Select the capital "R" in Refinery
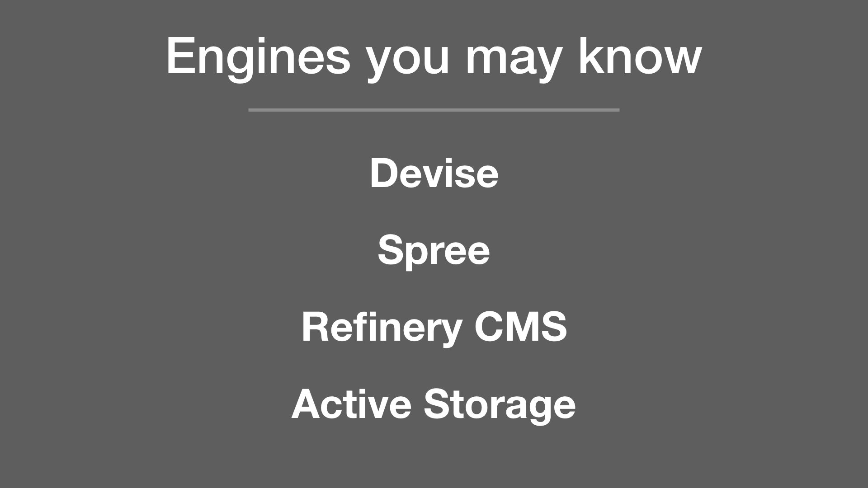868x488 pixels. (x=316, y=327)
